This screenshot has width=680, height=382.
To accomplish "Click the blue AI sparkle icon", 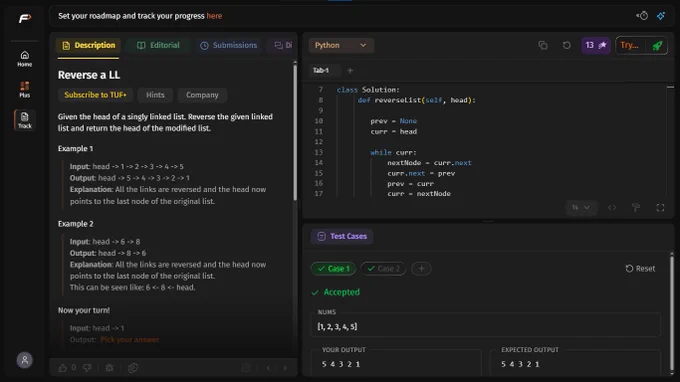I will tap(660, 16).
